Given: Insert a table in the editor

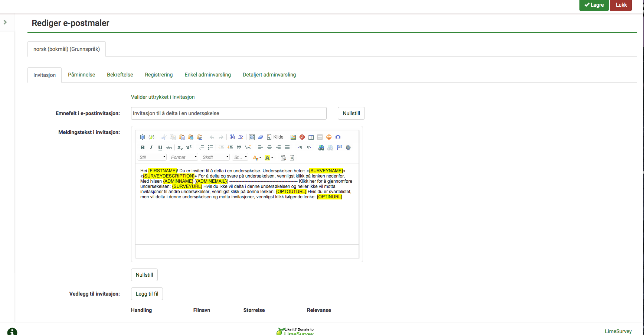Looking at the screenshot, I should pos(311,137).
